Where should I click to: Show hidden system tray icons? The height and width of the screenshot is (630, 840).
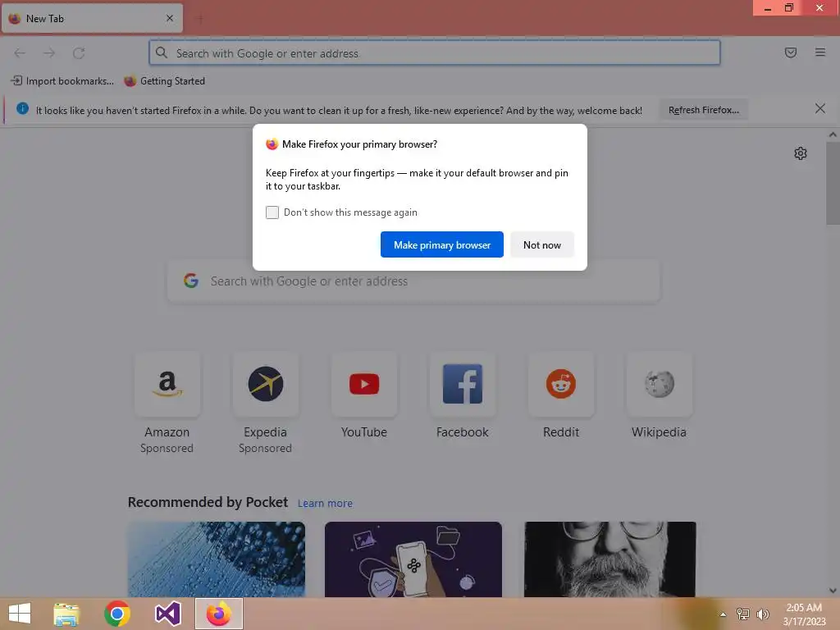723,614
